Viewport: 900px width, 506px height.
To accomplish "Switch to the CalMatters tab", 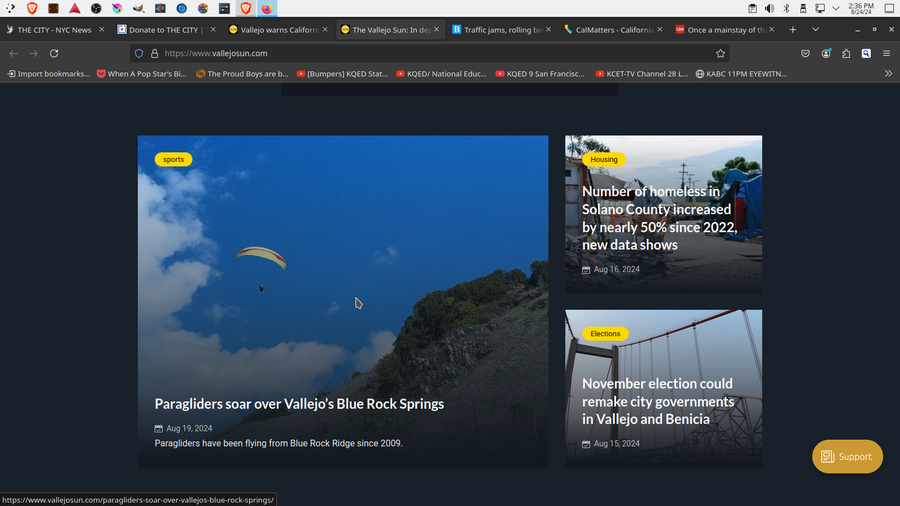I will tap(614, 30).
